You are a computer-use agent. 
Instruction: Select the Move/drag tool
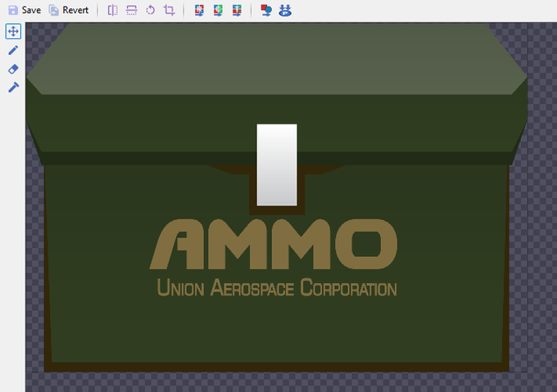click(13, 31)
